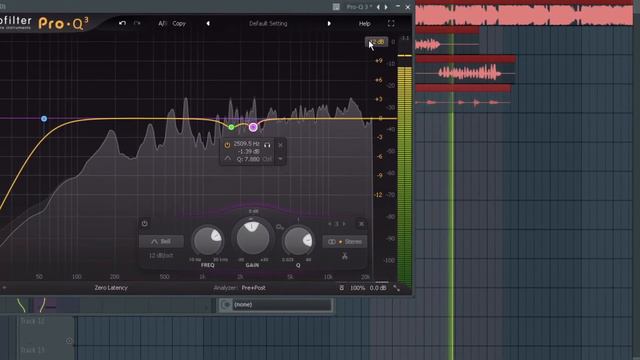
Task: Select the previous band with the left arrow
Action: [329, 224]
